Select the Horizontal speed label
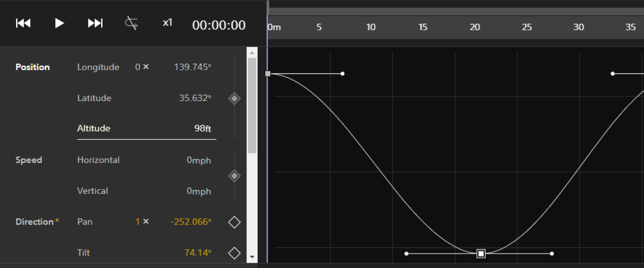Image resolution: width=644 pixels, height=268 pixels. point(98,160)
